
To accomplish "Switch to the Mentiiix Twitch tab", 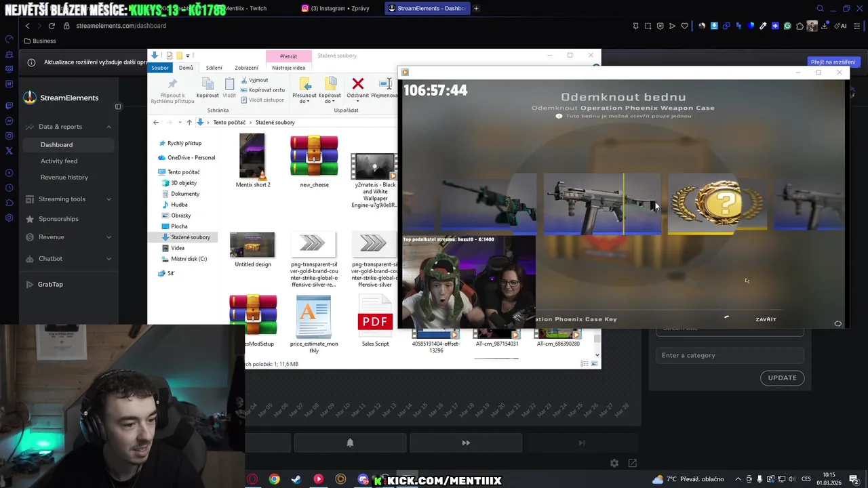I will (246, 8).
